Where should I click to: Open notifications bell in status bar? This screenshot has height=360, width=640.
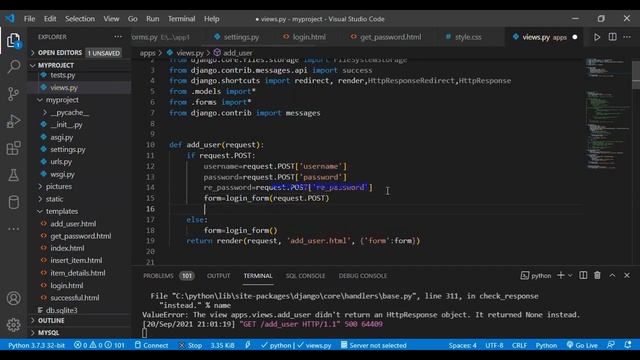click(628, 345)
